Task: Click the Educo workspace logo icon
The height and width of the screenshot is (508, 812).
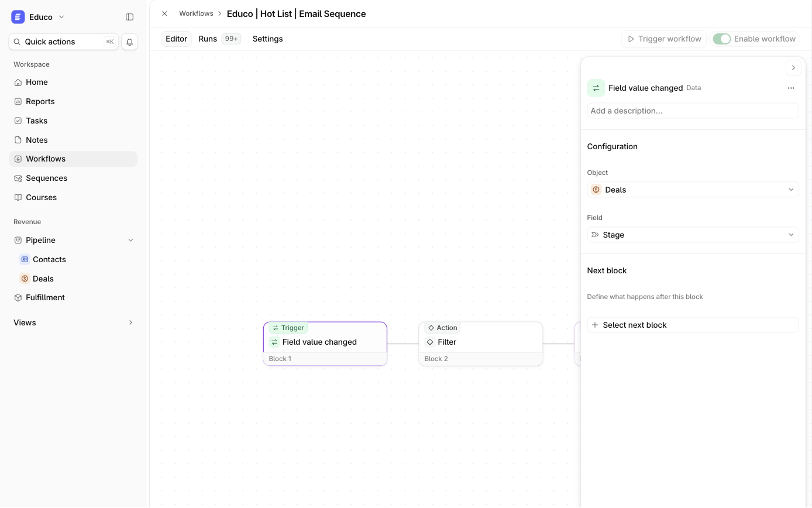Action: click(18, 17)
